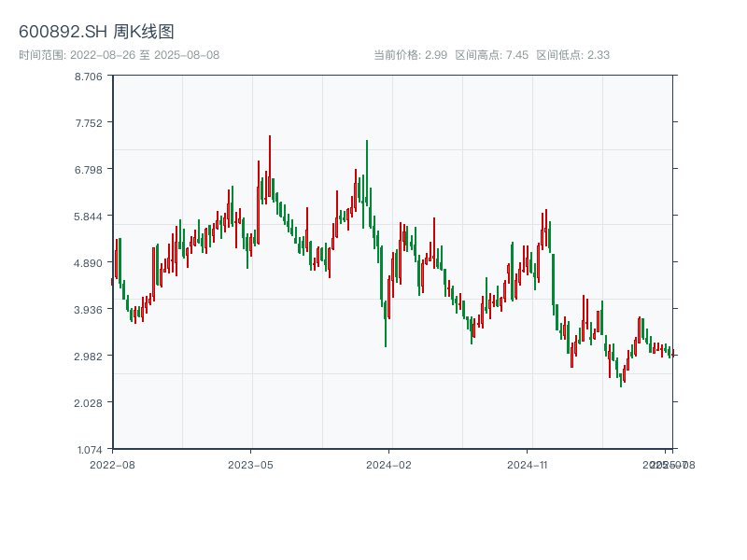Click the x-axis label 2022-08
The width and height of the screenshot is (747, 560).
112,465
